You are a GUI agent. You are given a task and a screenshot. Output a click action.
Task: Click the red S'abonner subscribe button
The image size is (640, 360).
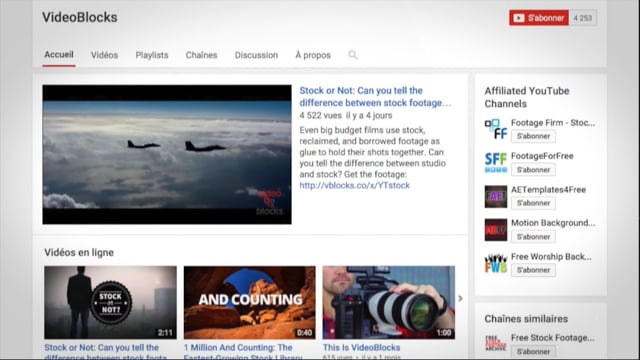click(538, 18)
